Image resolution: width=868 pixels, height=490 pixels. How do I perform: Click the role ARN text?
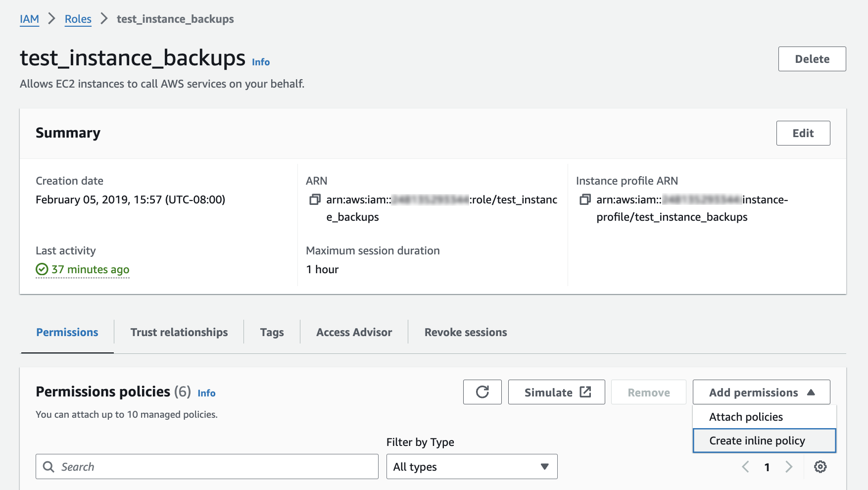(441, 208)
